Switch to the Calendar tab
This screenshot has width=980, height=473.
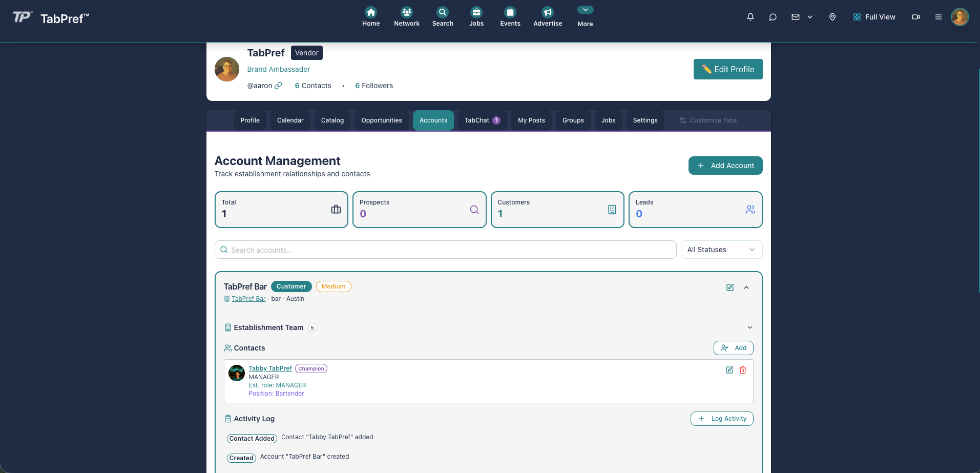tap(290, 120)
